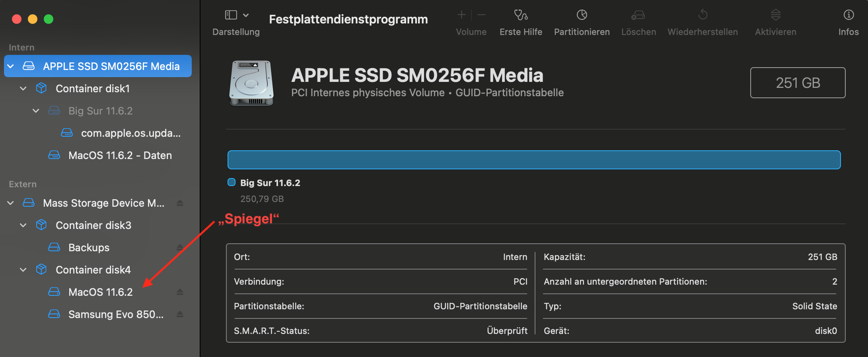The image size is (868, 357).
Task: Click the remove volume minus button
Action: point(481,15)
